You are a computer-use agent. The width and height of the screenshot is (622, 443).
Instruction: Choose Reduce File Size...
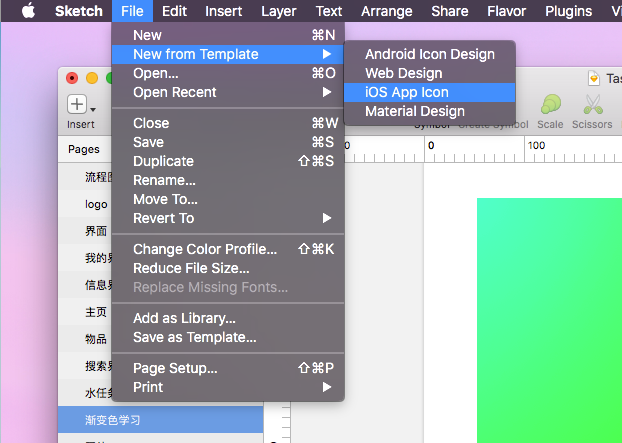pyautogui.click(x=228, y=268)
